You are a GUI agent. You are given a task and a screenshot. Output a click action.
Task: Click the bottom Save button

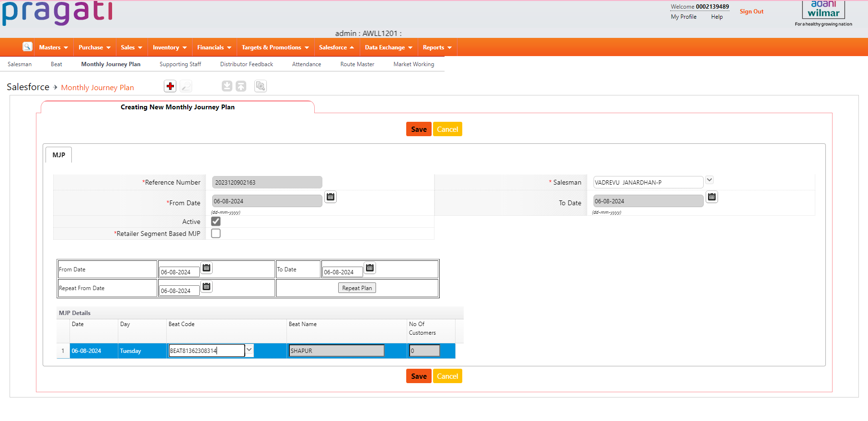(x=419, y=376)
